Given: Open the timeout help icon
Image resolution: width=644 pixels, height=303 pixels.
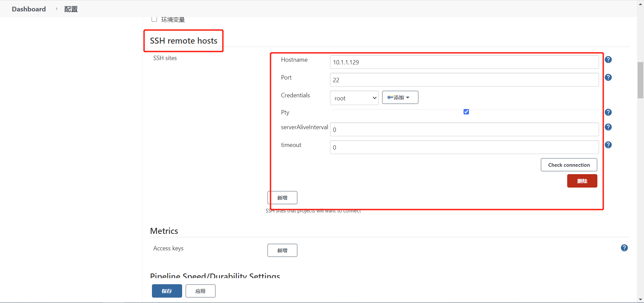Looking at the screenshot, I should click(608, 145).
